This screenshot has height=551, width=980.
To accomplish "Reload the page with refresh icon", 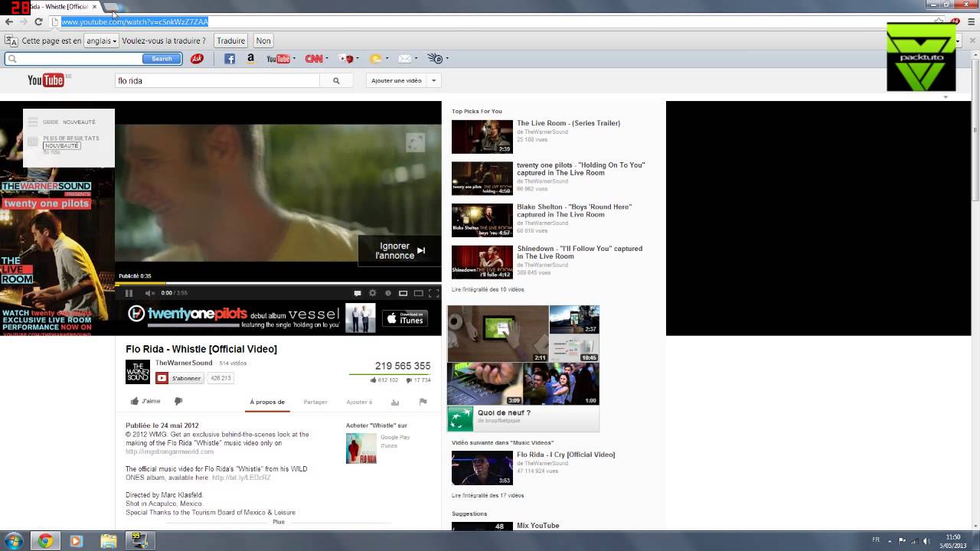I will (x=38, y=21).
